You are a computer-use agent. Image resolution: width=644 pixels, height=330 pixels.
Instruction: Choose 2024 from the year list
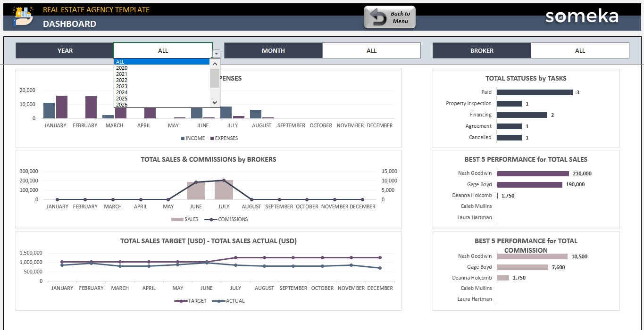coord(161,92)
